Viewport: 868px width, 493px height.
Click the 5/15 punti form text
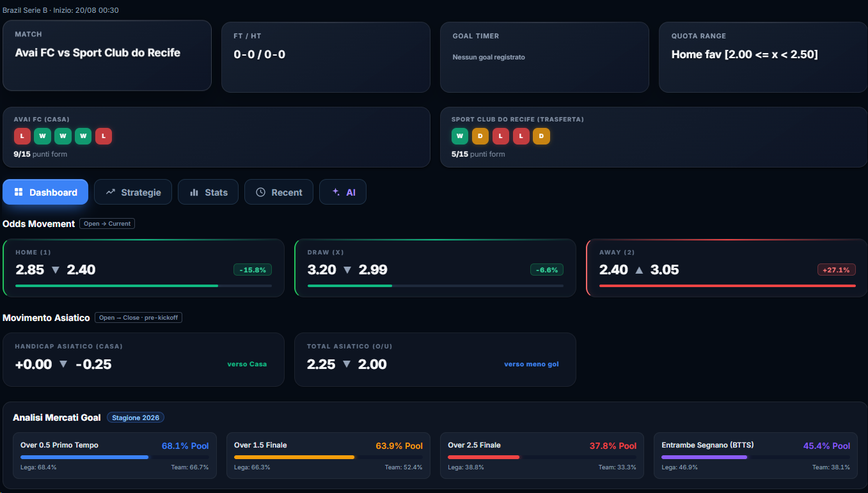(478, 154)
